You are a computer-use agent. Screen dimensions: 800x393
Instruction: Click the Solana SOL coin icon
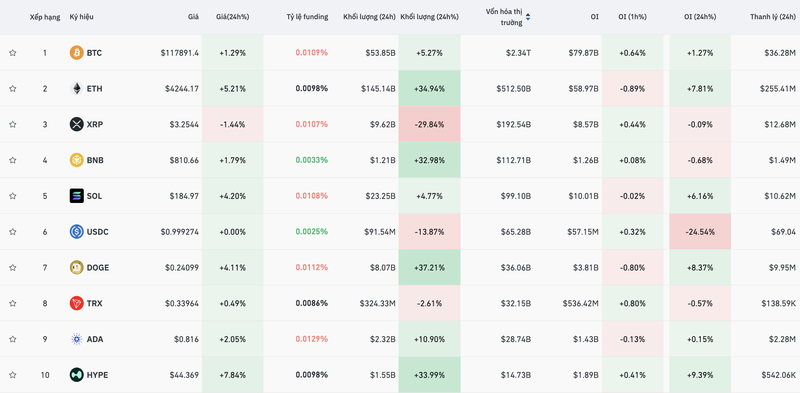77,195
